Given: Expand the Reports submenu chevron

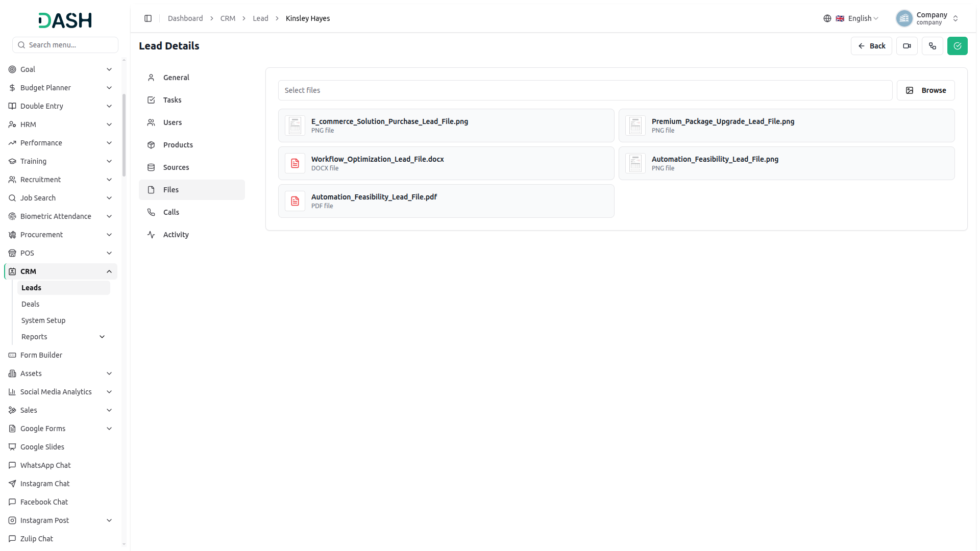Looking at the screenshot, I should 102,337.
